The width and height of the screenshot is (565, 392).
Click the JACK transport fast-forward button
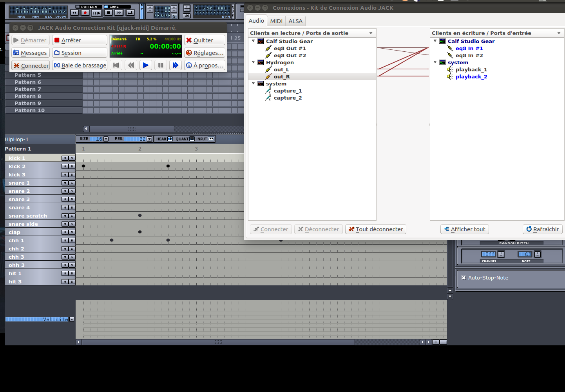[176, 65]
